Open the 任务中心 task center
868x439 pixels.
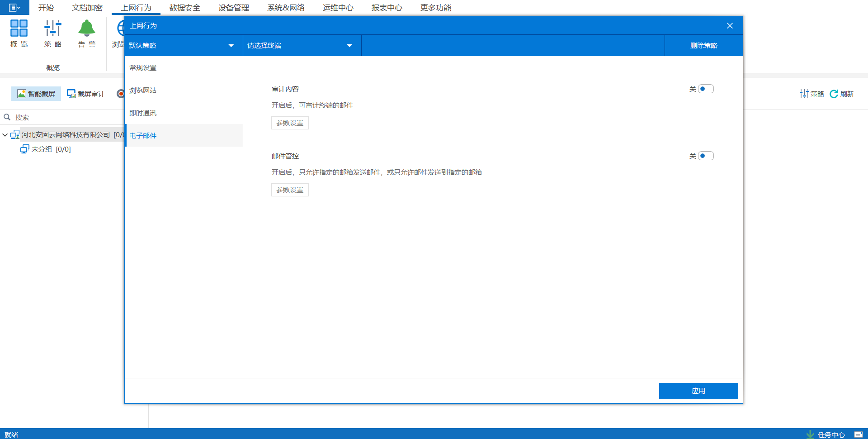tap(826, 434)
